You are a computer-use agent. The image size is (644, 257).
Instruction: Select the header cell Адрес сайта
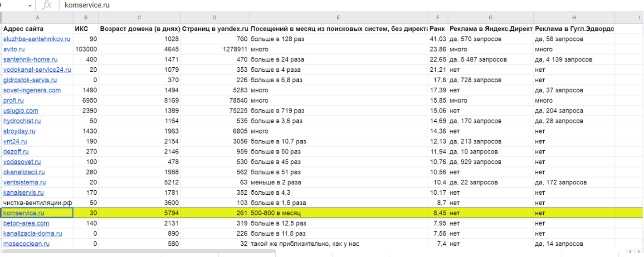point(37,29)
